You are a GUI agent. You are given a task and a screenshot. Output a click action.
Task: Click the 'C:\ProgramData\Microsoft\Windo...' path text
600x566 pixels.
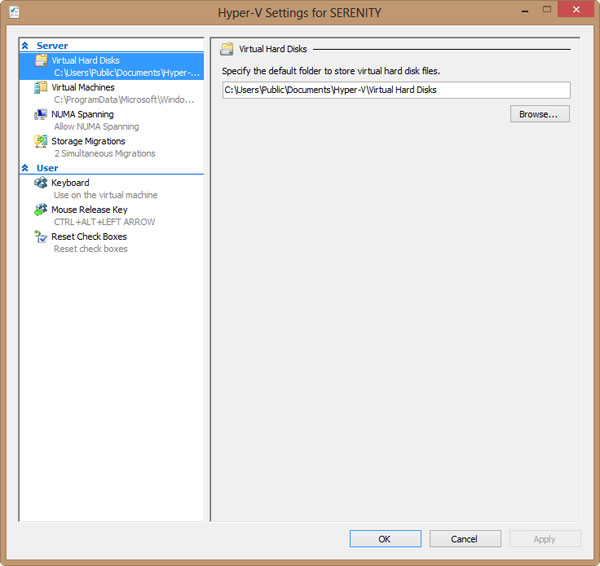[x=124, y=99]
